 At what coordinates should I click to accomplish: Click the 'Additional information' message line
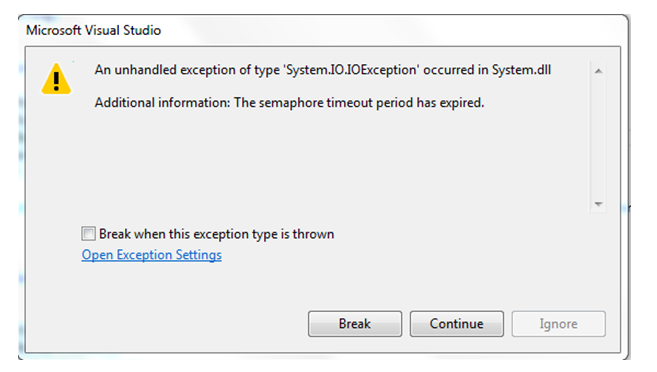coord(289,103)
